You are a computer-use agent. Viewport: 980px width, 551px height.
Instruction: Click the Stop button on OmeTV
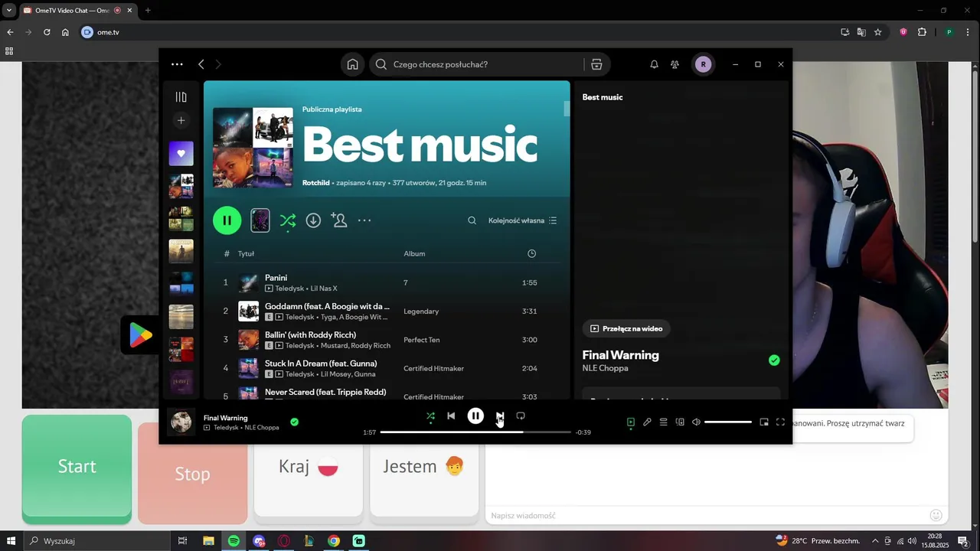point(192,474)
